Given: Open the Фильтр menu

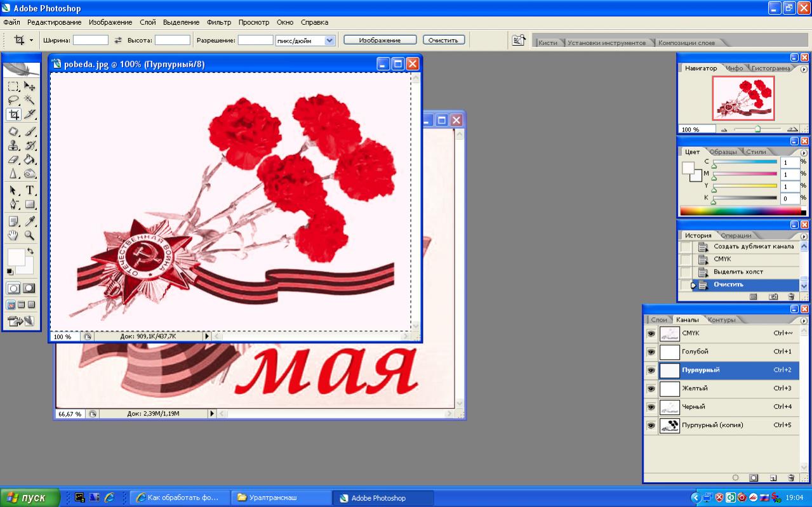Looking at the screenshot, I should pos(219,22).
